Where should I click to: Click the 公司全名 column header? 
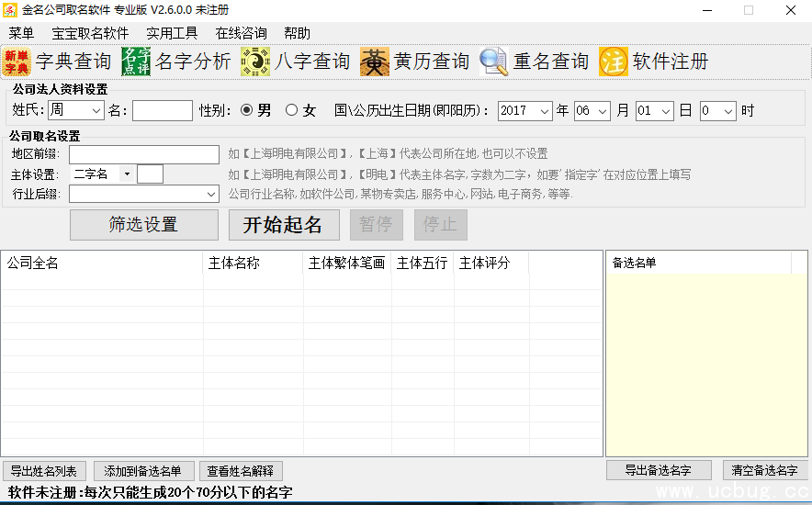pos(102,263)
